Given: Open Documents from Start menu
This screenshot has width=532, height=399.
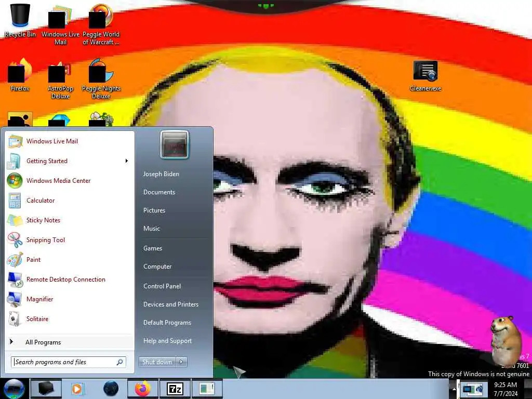Looking at the screenshot, I should 159,192.
